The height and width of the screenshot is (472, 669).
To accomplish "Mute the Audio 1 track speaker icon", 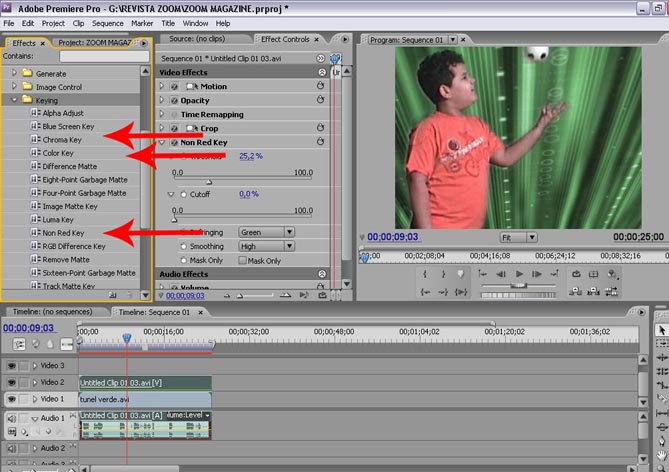I will (x=12, y=418).
